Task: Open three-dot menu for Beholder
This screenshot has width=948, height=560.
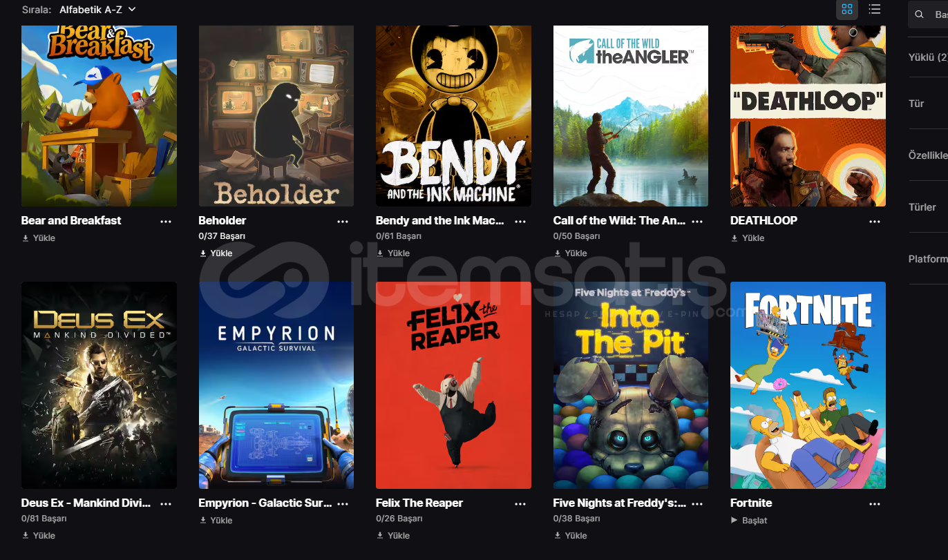Action: [343, 222]
